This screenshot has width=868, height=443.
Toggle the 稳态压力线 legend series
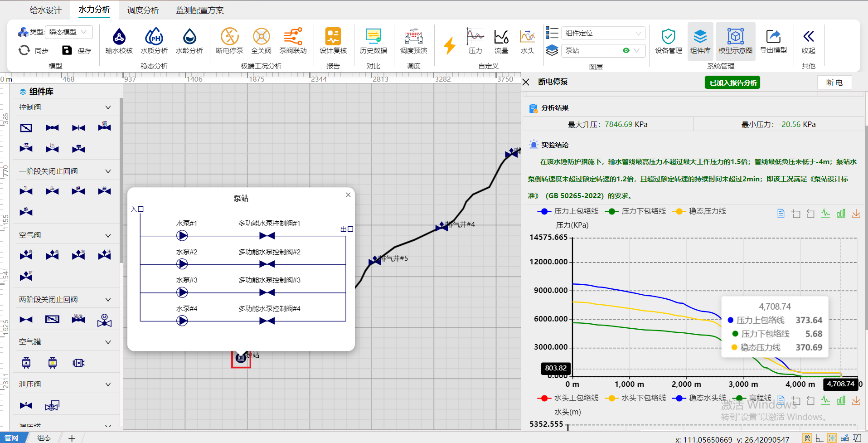tap(700, 211)
